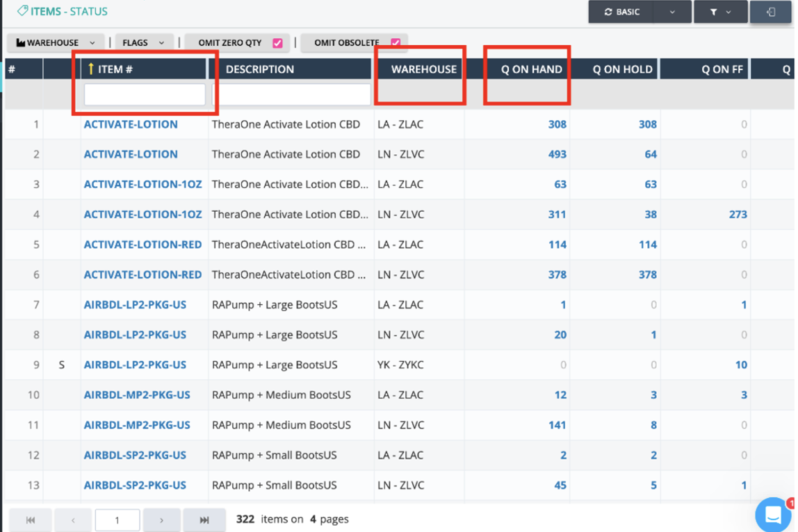798x532 pixels.
Task: Click Q on FF value 10 in row 9
Action: pyautogui.click(x=741, y=365)
